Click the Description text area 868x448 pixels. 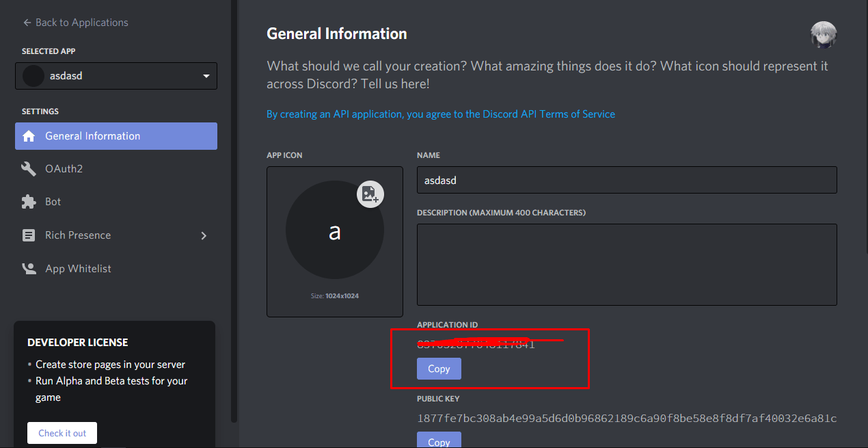[627, 265]
